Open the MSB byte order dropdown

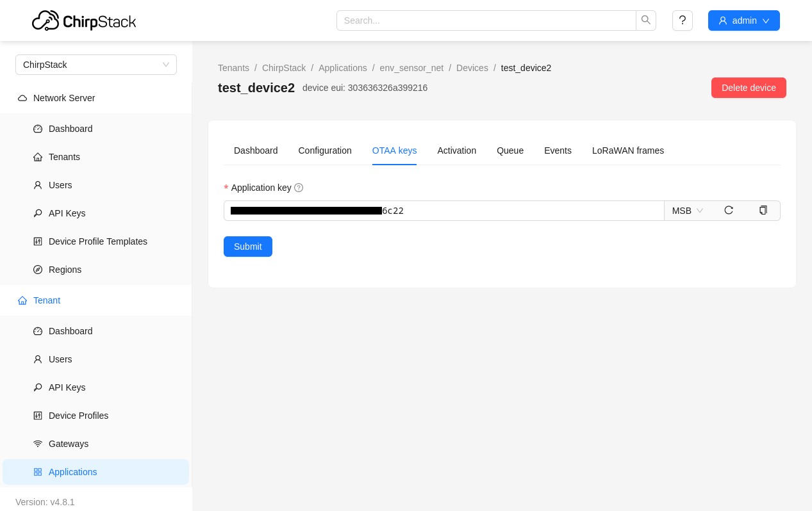tap(688, 211)
